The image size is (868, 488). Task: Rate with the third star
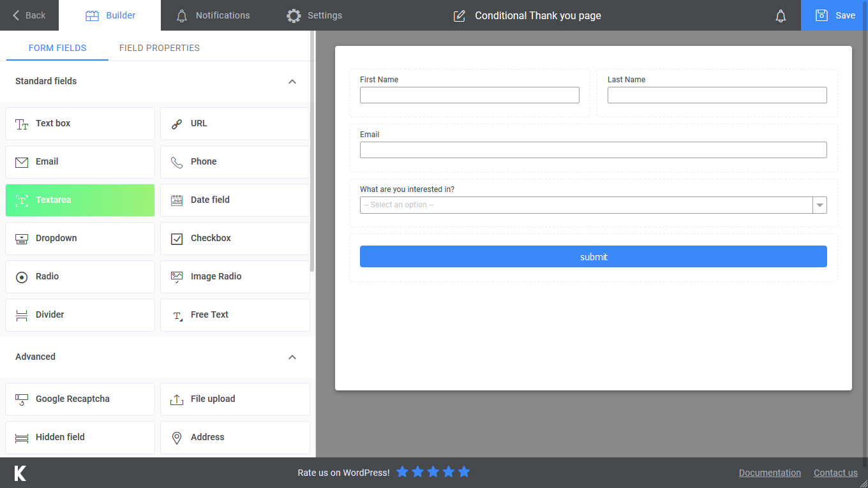433,472
